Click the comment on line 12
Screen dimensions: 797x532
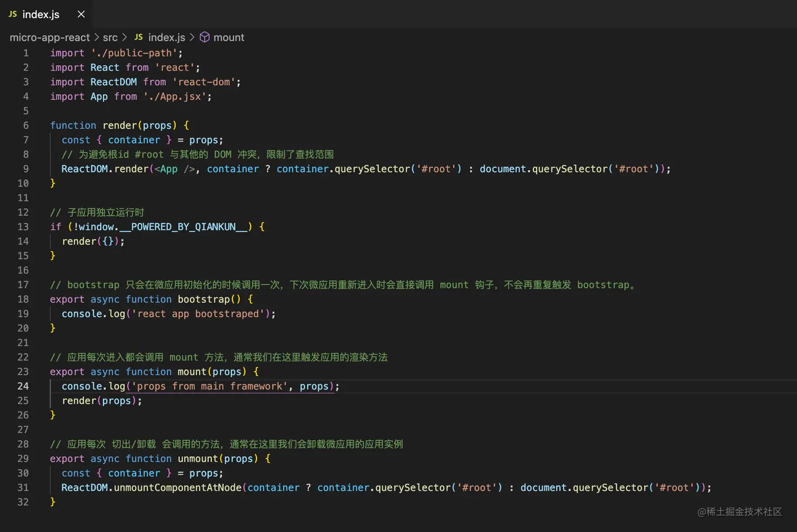click(97, 212)
